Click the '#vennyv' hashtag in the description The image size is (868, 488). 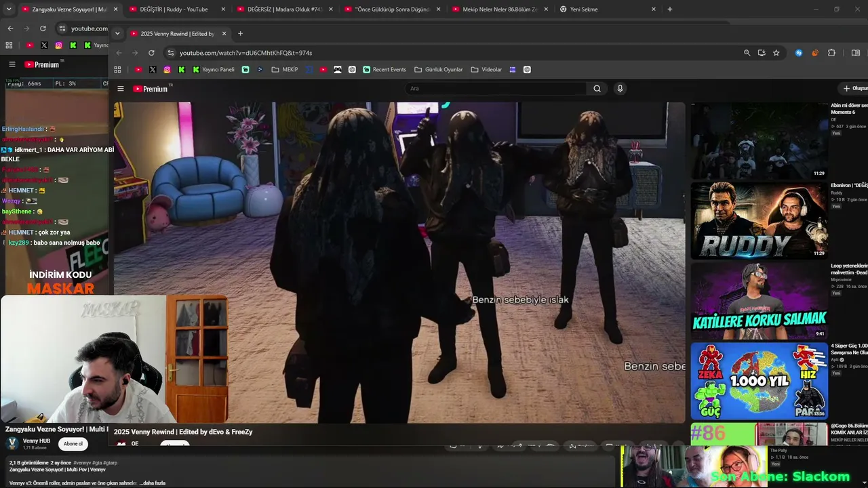(83, 463)
